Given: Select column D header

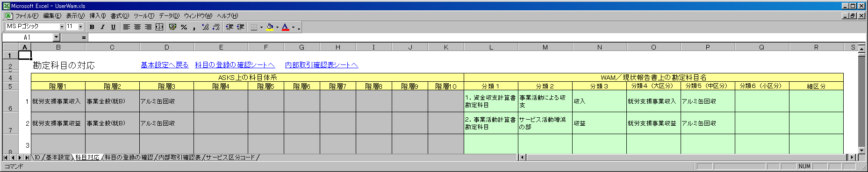Looking at the screenshot, I should 166,47.
